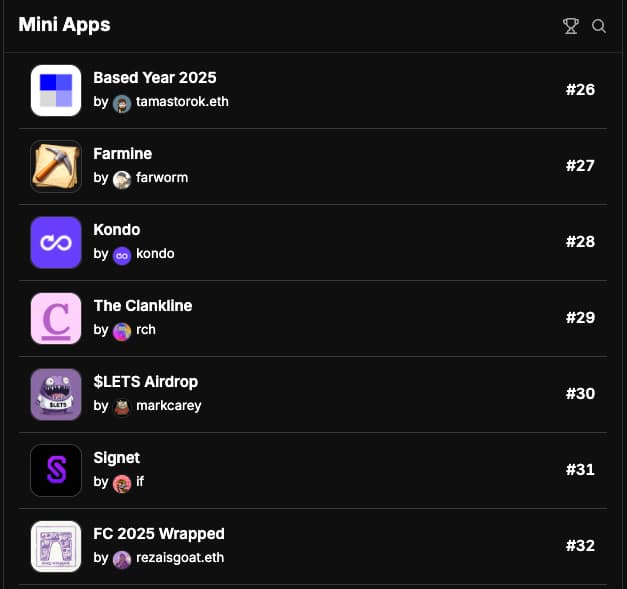View rch's author profile

[x=146, y=330]
